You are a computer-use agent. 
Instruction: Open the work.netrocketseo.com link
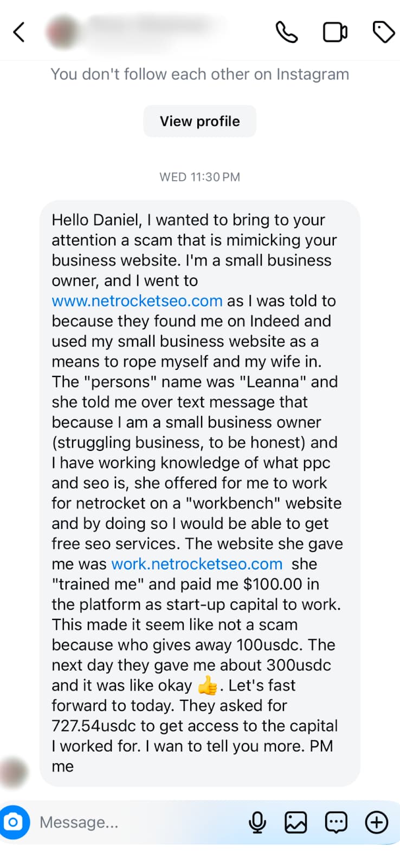coord(197,564)
